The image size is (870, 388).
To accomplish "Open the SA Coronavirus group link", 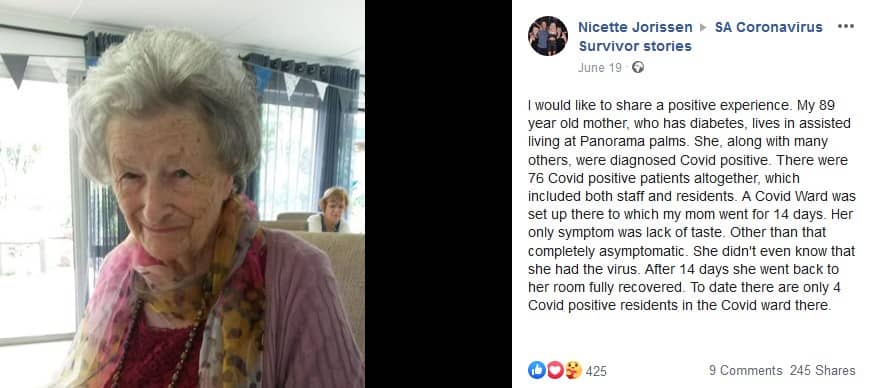I will click(768, 27).
